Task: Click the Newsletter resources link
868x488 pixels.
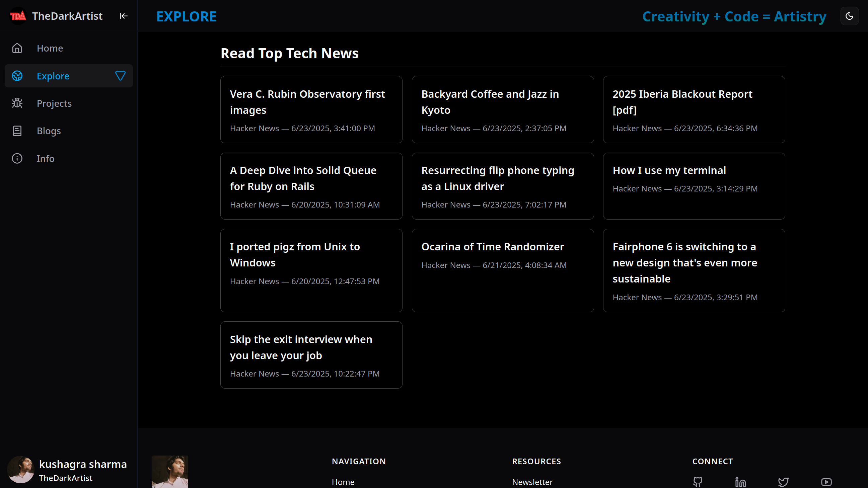Action: coord(532,482)
